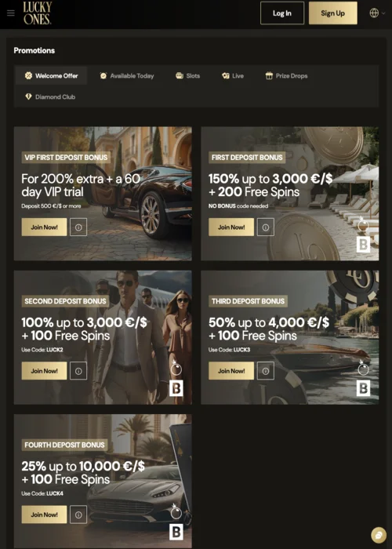Open the Live promotions tab
The width and height of the screenshot is (392, 549).
pyautogui.click(x=233, y=75)
